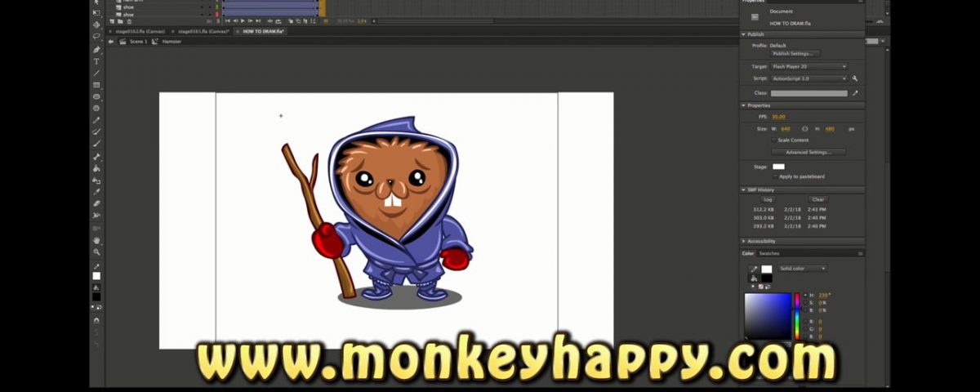Select the Hand tool
Viewport: 980px width, 392px height.
[x=96, y=241]
